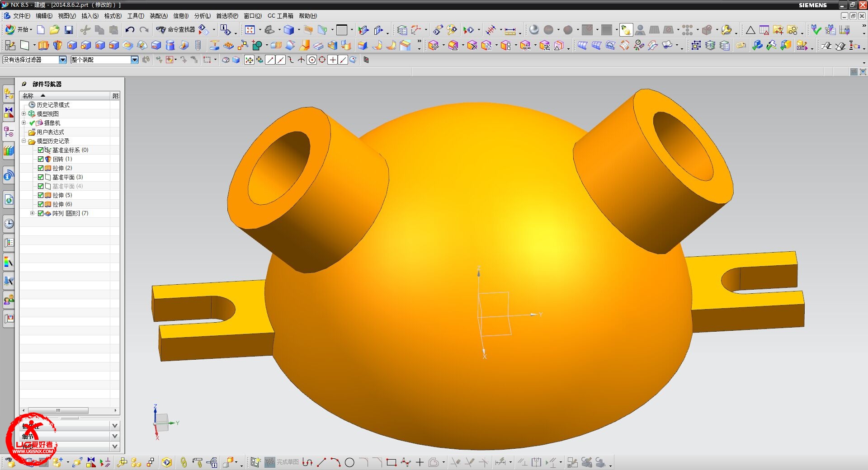Open the 编辑(E) menu
The image size is (868, 470).
(x=44, y=16)
